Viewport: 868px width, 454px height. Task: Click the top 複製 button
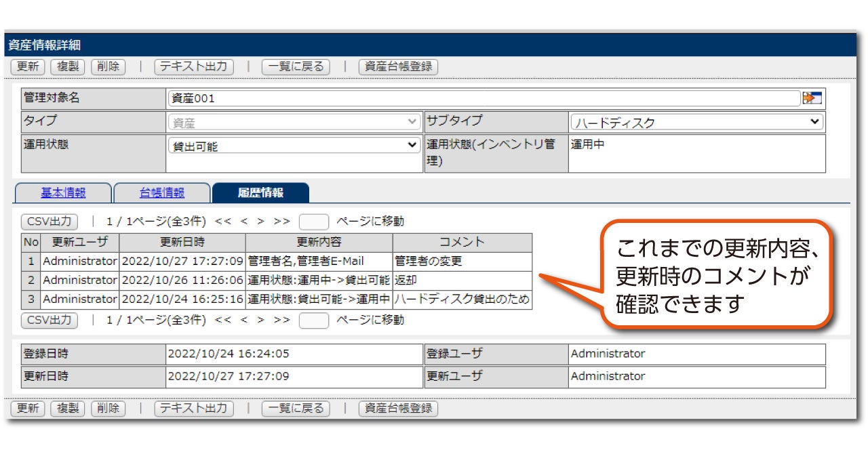[x=68, y=66]
